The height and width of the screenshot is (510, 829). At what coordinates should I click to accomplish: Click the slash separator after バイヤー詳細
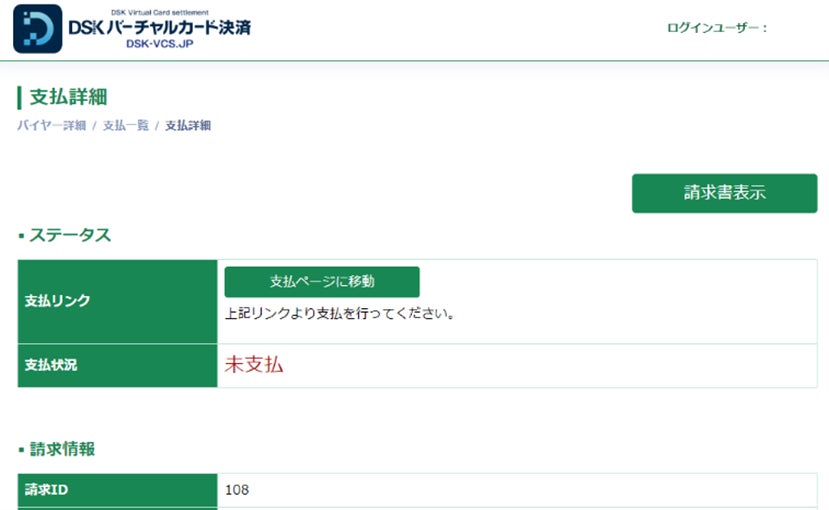94,126
